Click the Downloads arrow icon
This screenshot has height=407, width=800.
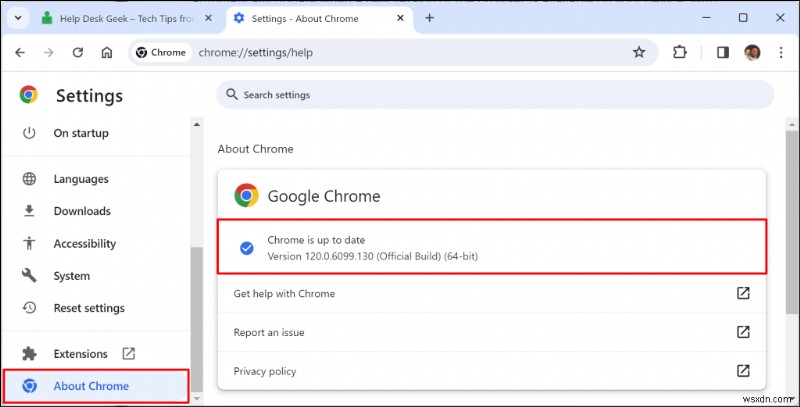coord(29,211)
